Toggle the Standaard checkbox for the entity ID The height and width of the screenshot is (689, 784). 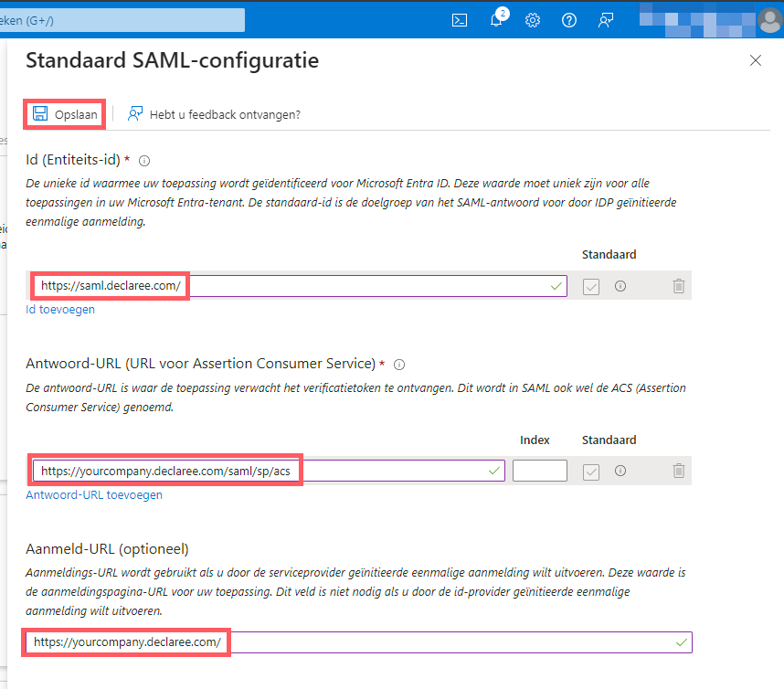(x=590, y=286)
